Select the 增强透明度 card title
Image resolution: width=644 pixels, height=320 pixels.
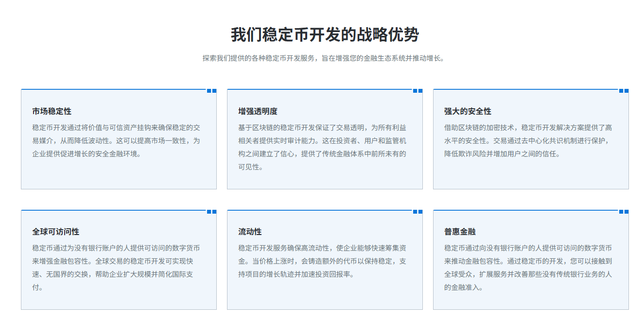[x=258, y=111]
